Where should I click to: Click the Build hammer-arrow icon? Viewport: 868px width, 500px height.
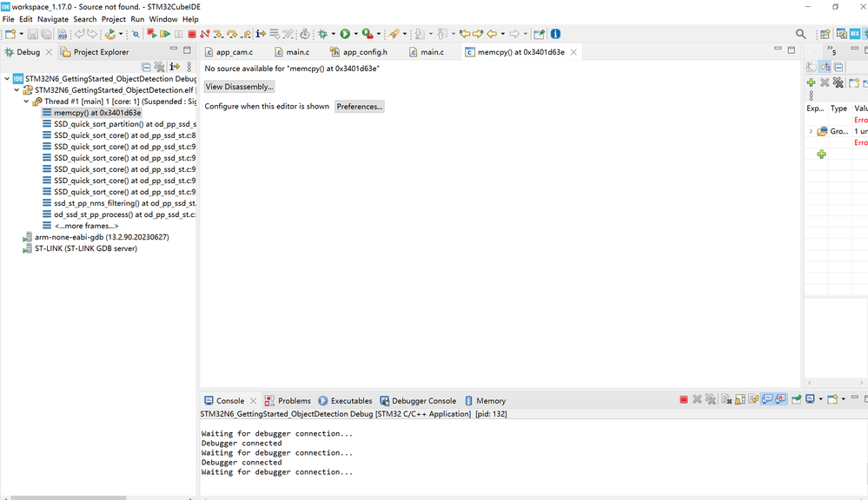point(110,34)
